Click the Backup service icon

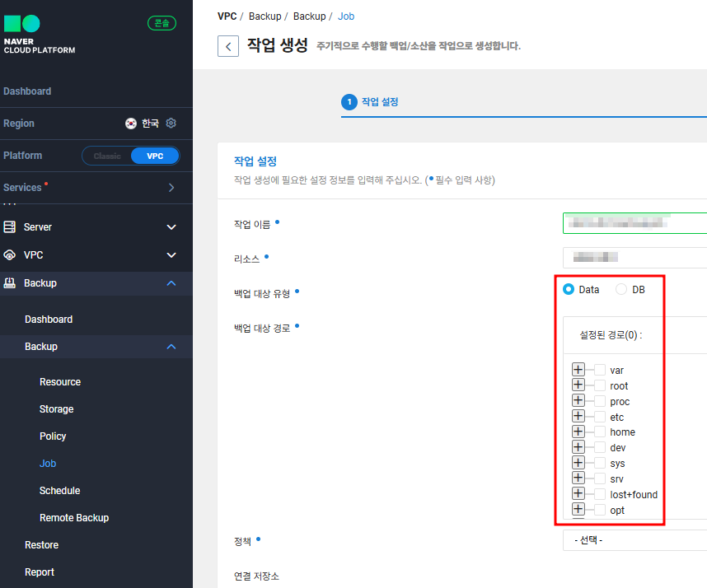tap(9, 283)
